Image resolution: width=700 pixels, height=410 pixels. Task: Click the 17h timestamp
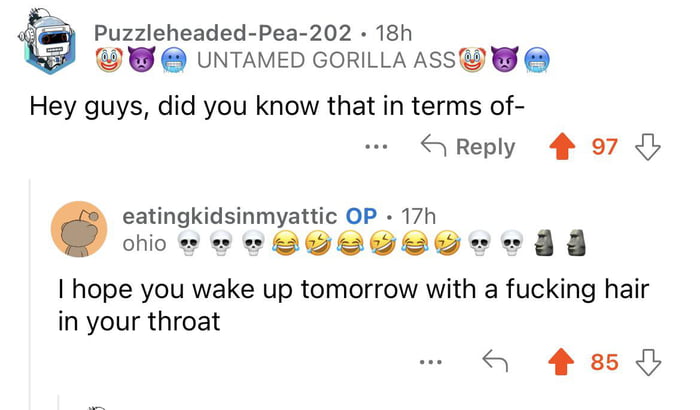418,216
